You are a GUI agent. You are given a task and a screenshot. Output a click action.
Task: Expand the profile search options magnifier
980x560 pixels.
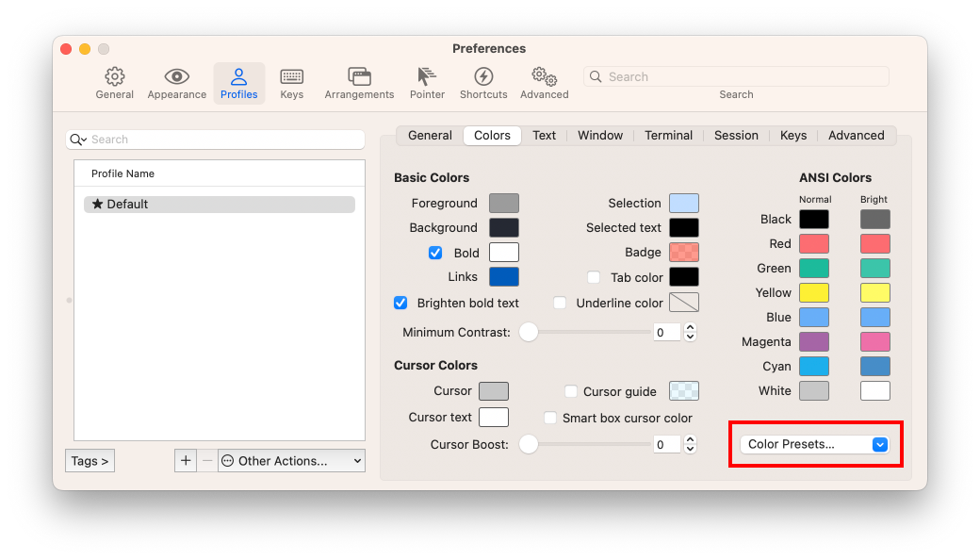pos(78,140)
